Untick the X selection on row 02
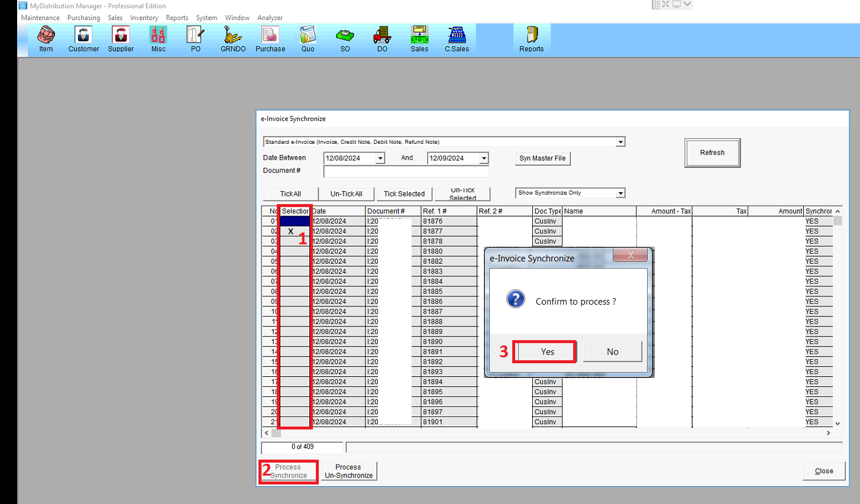The width and height of the screenshot is (860, 504). point(291,231)
